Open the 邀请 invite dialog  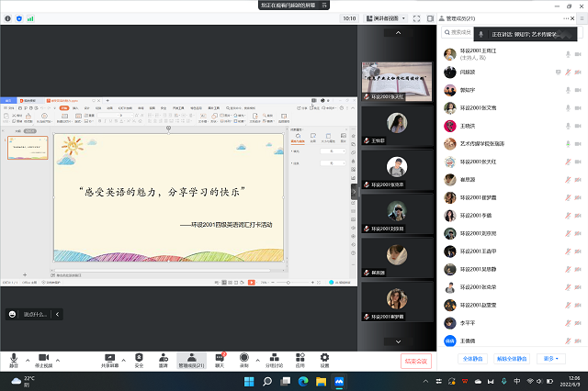164,361
